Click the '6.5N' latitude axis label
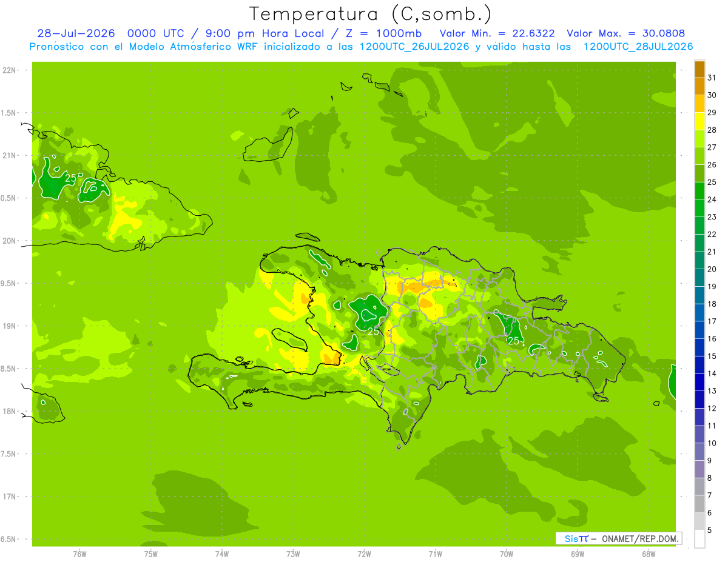 tap(8, 539)
